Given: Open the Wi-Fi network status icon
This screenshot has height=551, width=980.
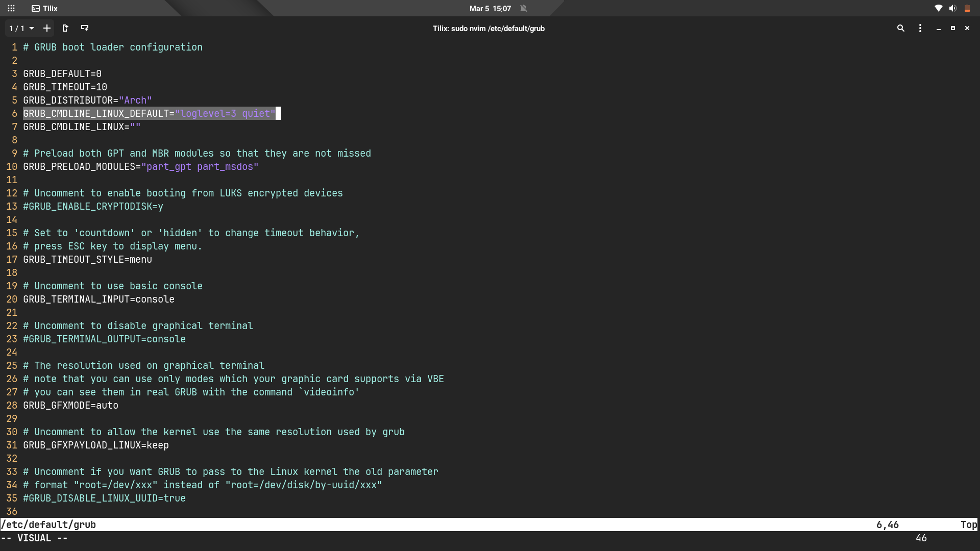Looking at the screenshot, I should click(938, 9).
